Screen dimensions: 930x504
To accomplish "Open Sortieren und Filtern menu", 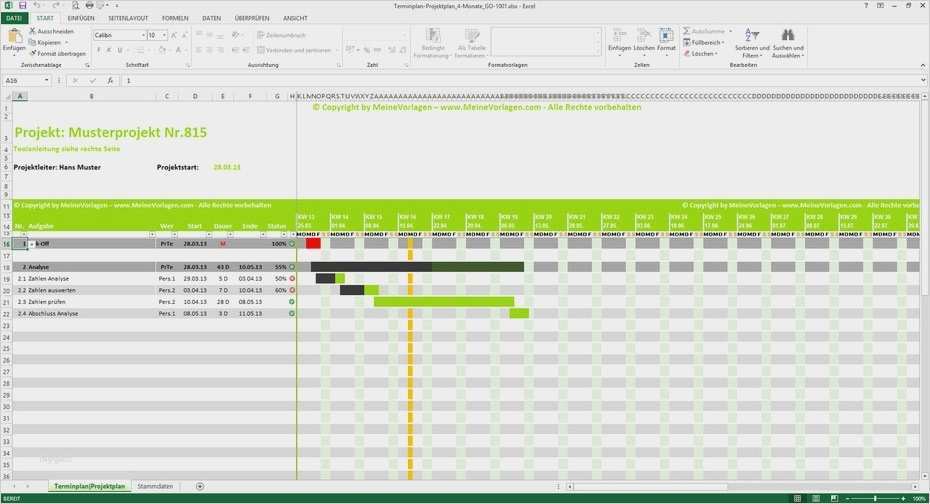I will click(x=752, y=43).
